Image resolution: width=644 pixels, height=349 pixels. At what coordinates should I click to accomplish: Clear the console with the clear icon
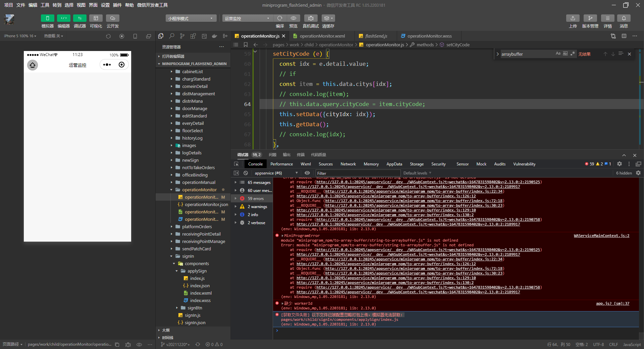coord(246,173)
